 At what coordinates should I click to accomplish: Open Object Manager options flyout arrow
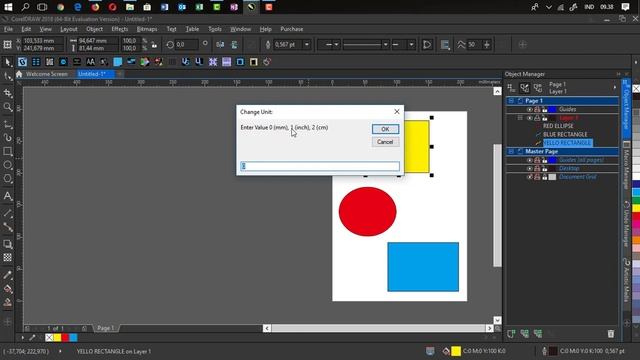pyautogui.click(x=615, y=87)
